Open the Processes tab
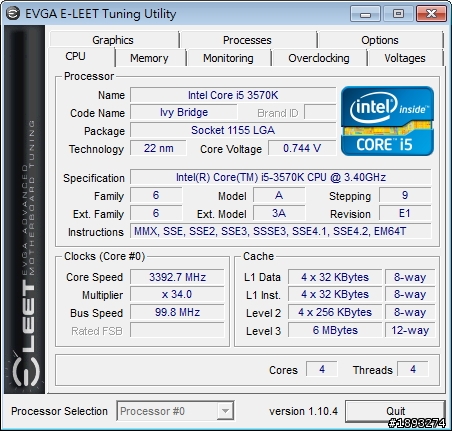The width and height of the screenshot is (452, 431). coord(247,40)
